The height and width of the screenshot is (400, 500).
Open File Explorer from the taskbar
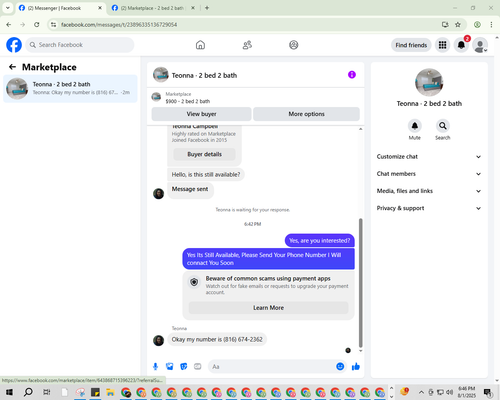pyautogui.click(x=110, y=392)
